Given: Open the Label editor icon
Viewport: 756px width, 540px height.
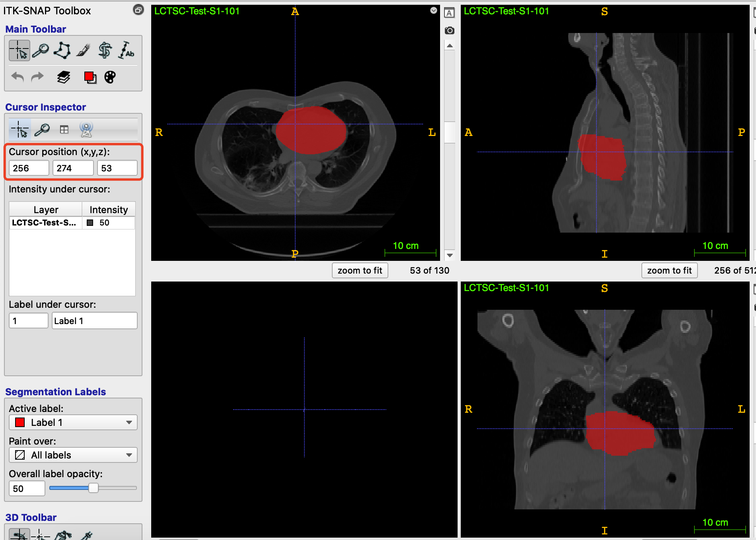Looking at the screenshot, I should point(90,77).
